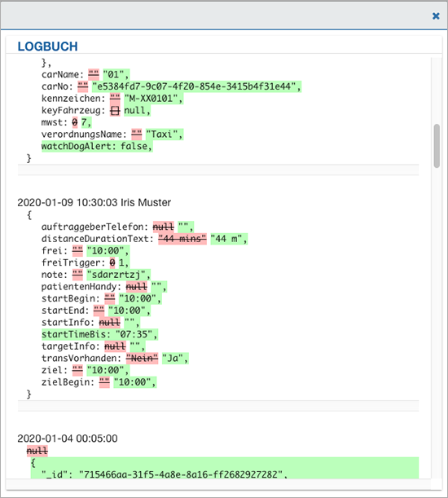Image resolution: width=448 pixels, height=498 pixels.
Task: Click the watchDogAlert: false line
Action: click(97, 146)
